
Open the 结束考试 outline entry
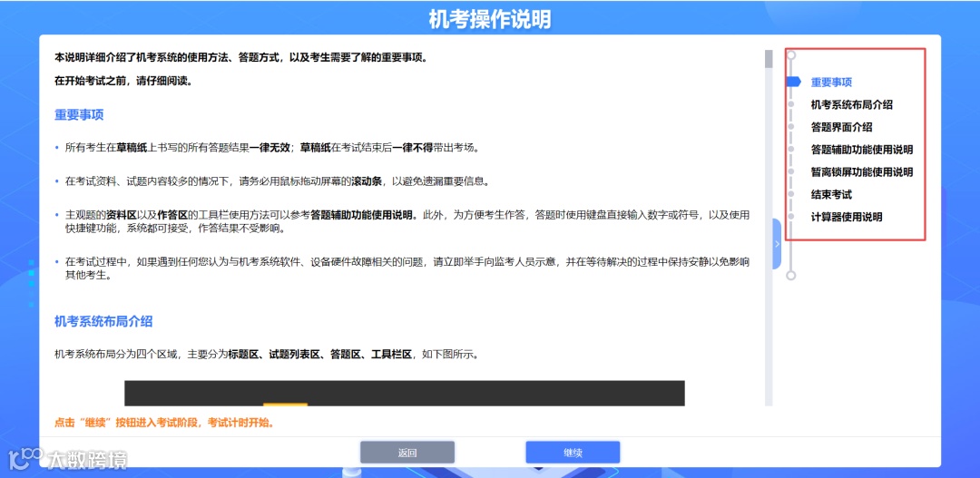pos(831,194)
